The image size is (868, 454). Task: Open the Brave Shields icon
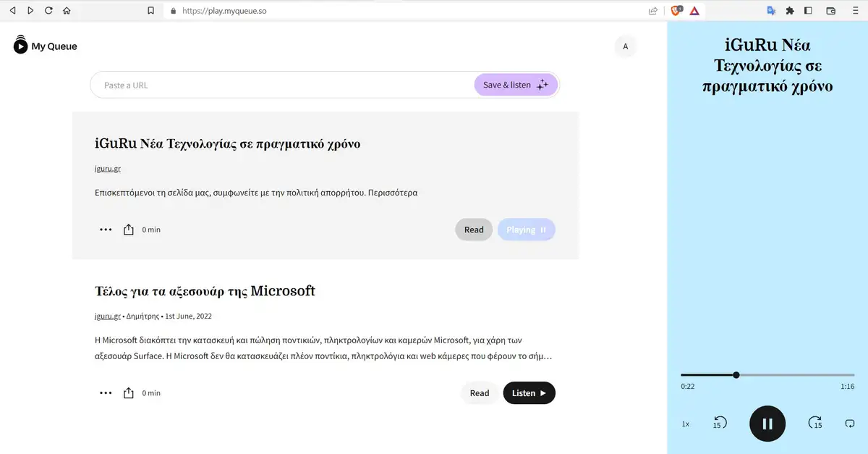click(x=676, y=11)
